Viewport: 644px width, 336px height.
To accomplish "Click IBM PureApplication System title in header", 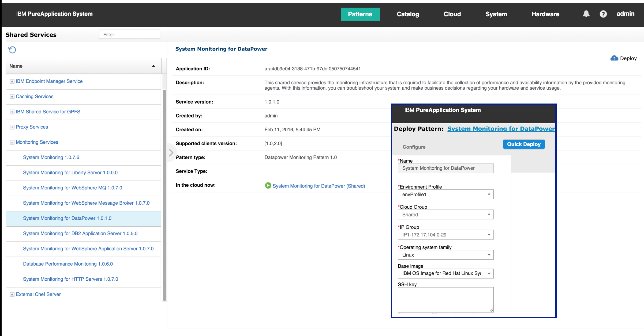I will point(54,14).
